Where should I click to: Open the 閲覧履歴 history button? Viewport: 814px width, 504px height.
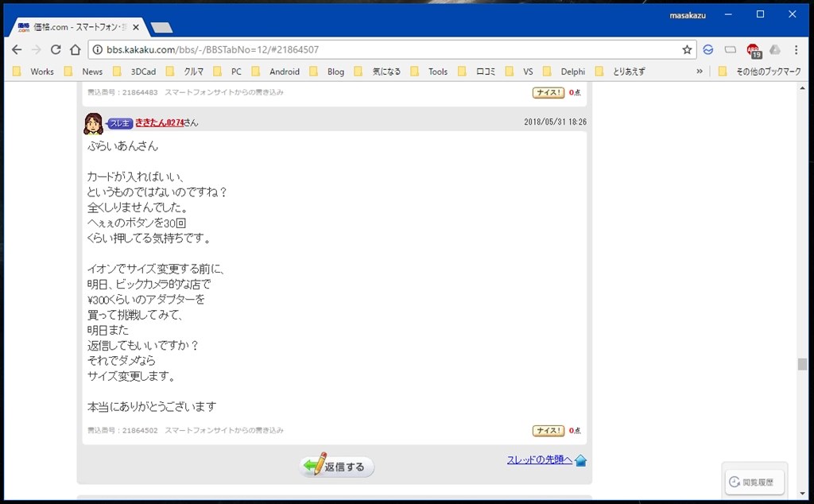[x=754, y=482]
